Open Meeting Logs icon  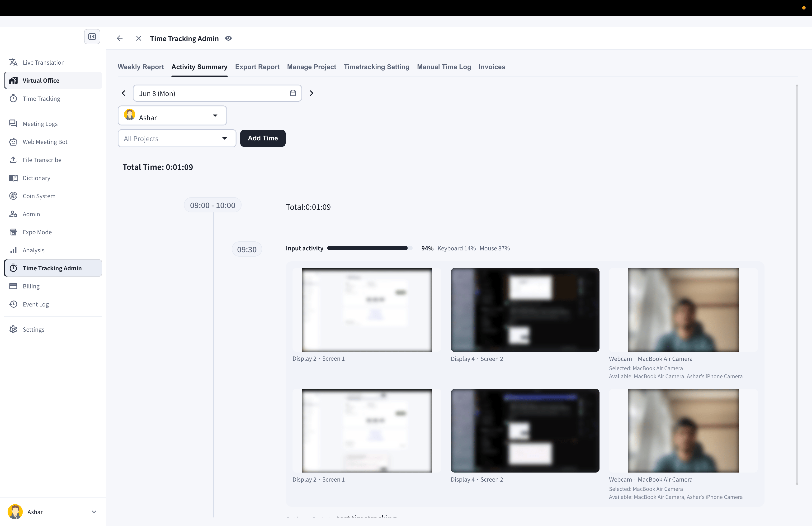13,124
